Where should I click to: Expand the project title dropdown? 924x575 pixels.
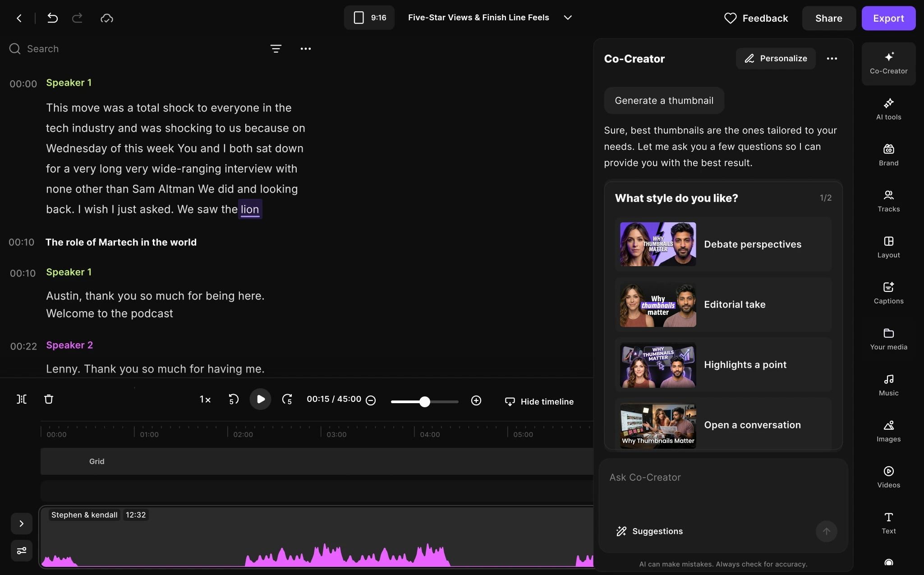tap(568, 18)
